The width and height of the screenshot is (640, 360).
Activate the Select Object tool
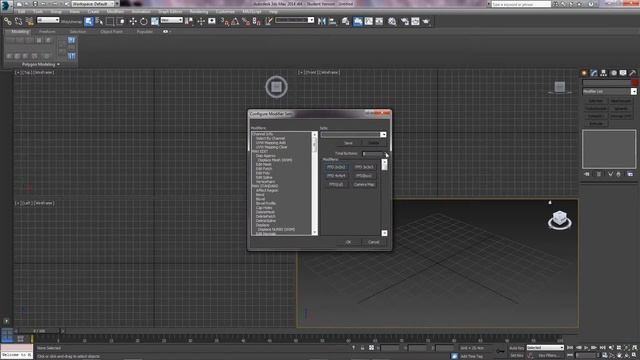coord(89,21)
